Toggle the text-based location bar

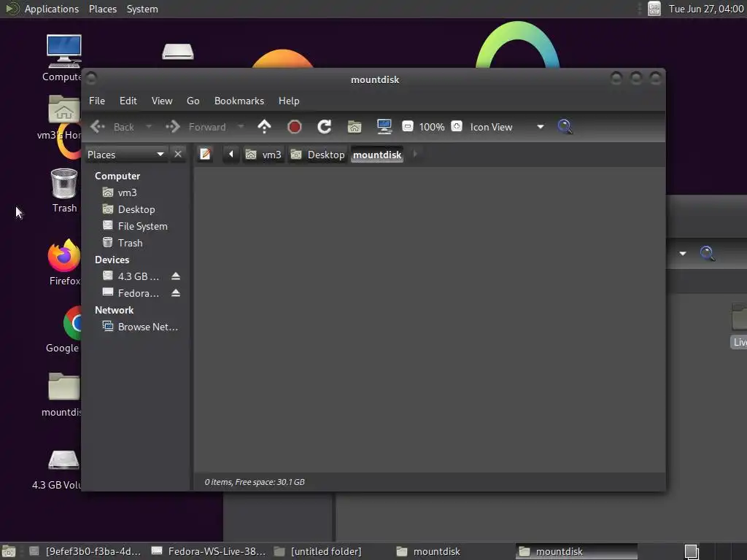[205, 155]
